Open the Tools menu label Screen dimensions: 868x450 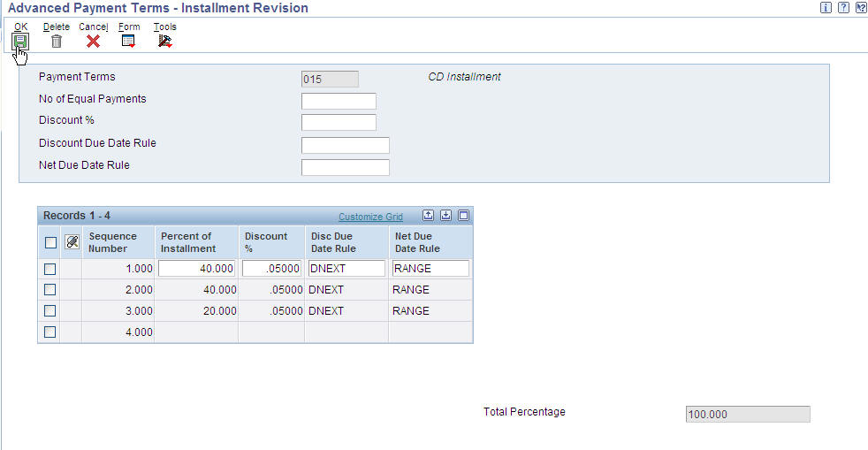point(165,27)
